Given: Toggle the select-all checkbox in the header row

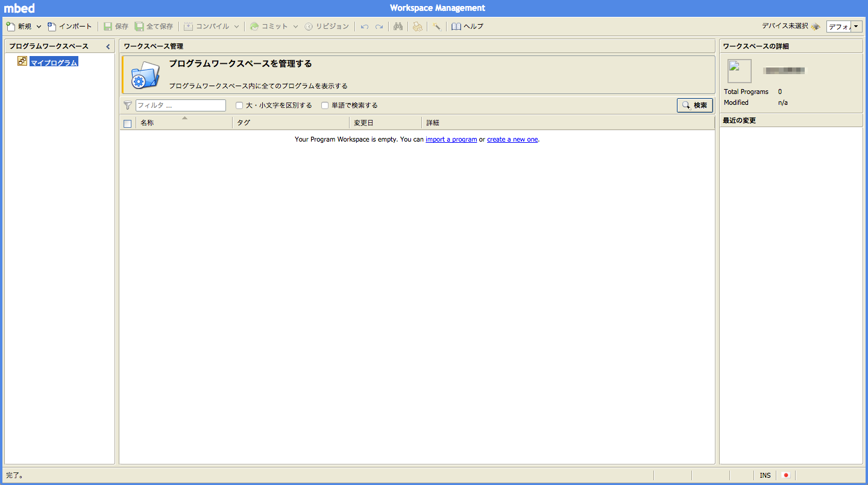Looking at the screenshot, I should click(127, 123).
